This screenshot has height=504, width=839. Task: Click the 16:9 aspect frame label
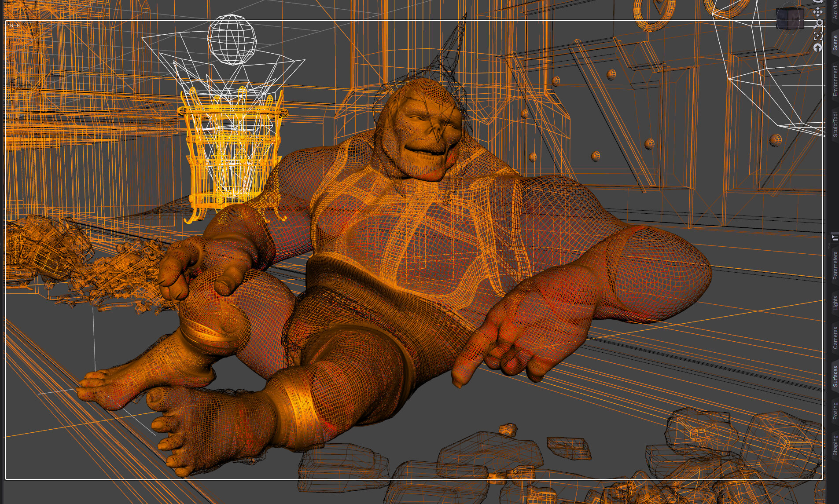(x=14, y=26)
